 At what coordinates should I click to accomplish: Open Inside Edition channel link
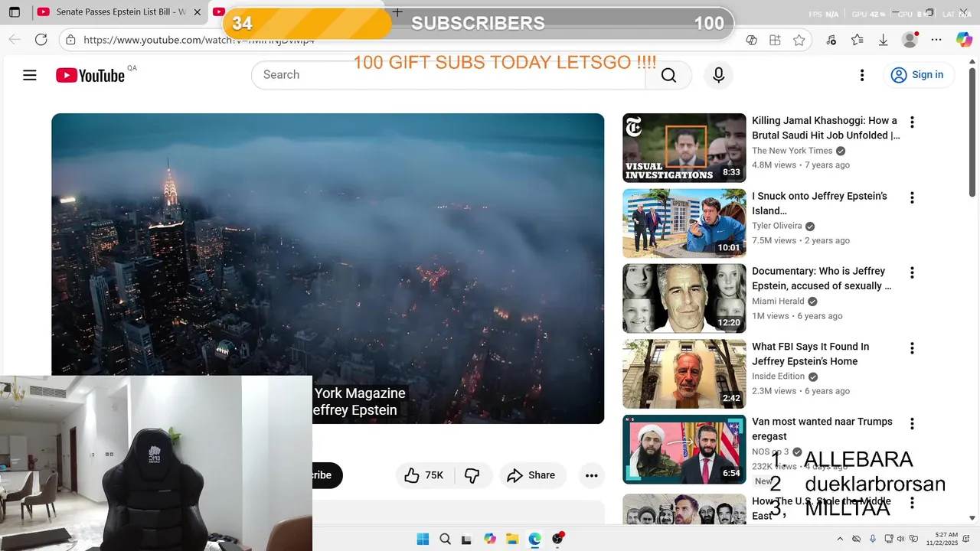point(778,377)
